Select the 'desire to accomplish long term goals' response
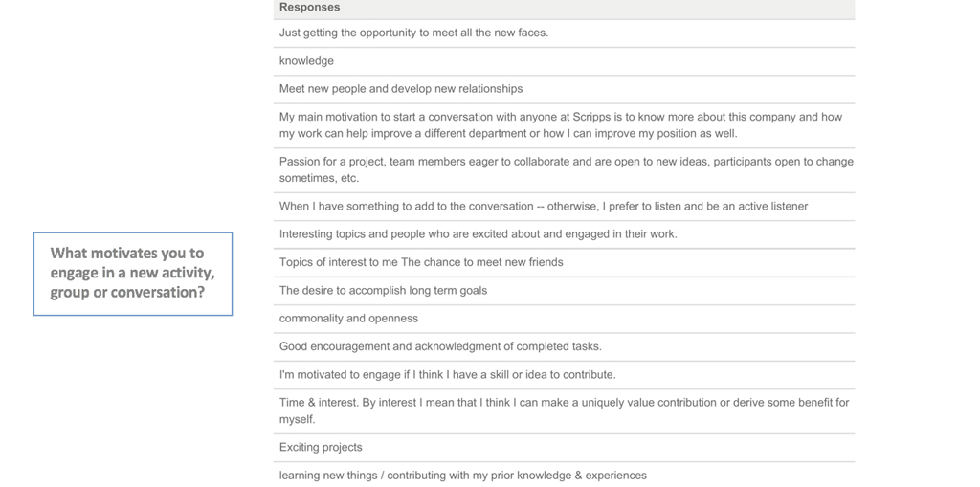The image size is (980, 487). 383,291
